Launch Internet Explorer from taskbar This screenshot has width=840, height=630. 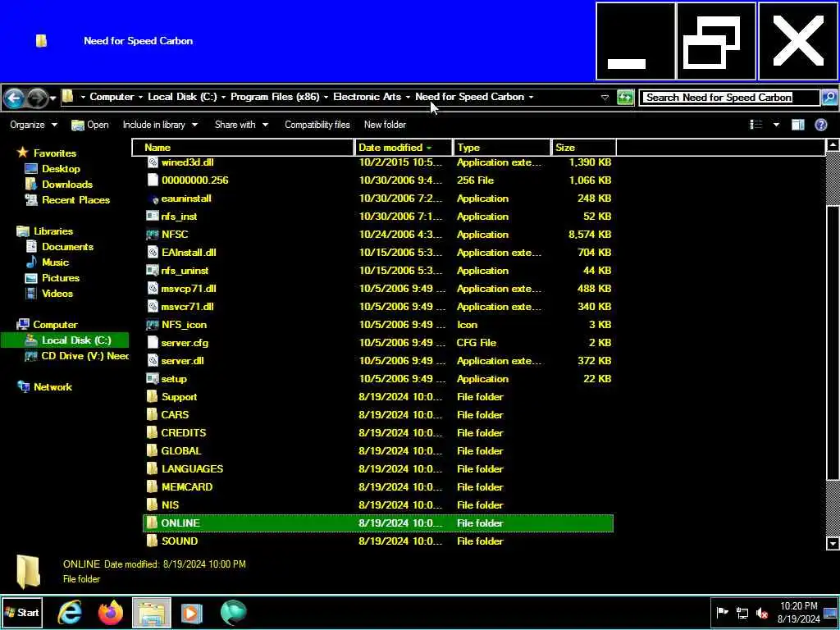pos(70,612)
